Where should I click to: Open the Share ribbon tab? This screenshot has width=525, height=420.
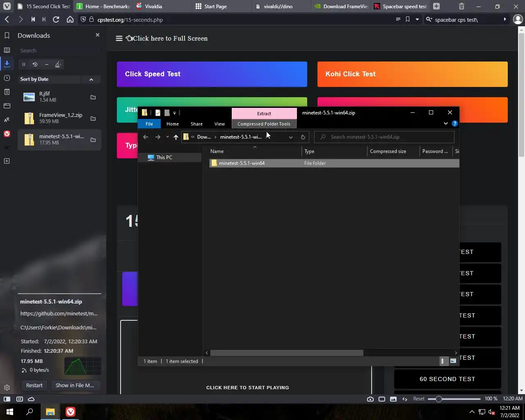pos(196,124)
